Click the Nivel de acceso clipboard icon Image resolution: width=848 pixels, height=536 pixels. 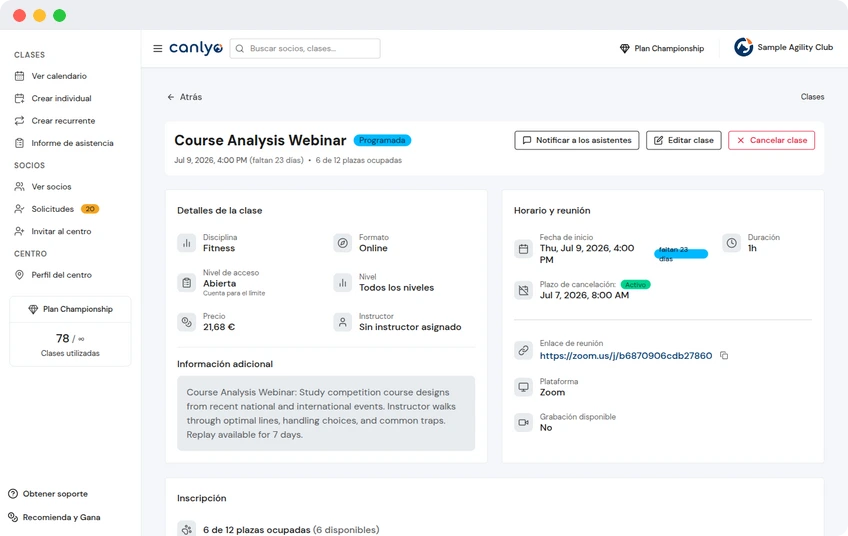pyautogui.click(x=187, y=282)
